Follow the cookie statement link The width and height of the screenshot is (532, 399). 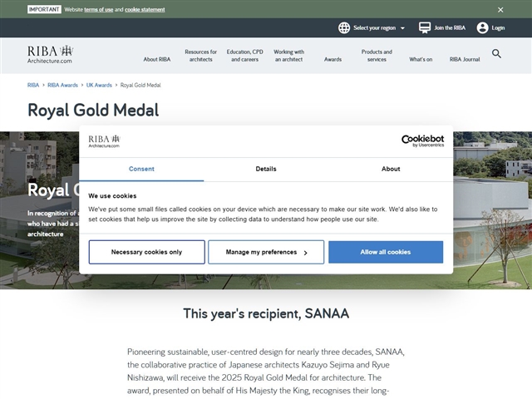(145, 9)
